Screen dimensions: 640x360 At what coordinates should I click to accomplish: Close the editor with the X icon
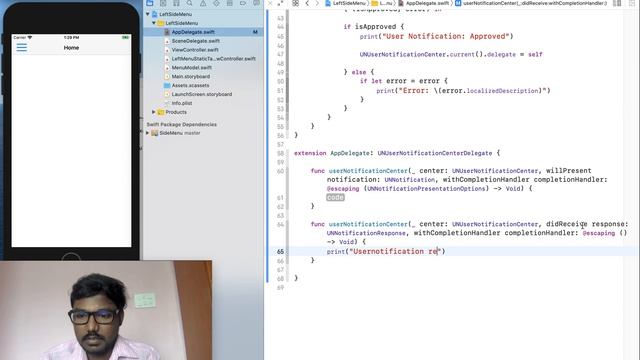tap(270, 3)
